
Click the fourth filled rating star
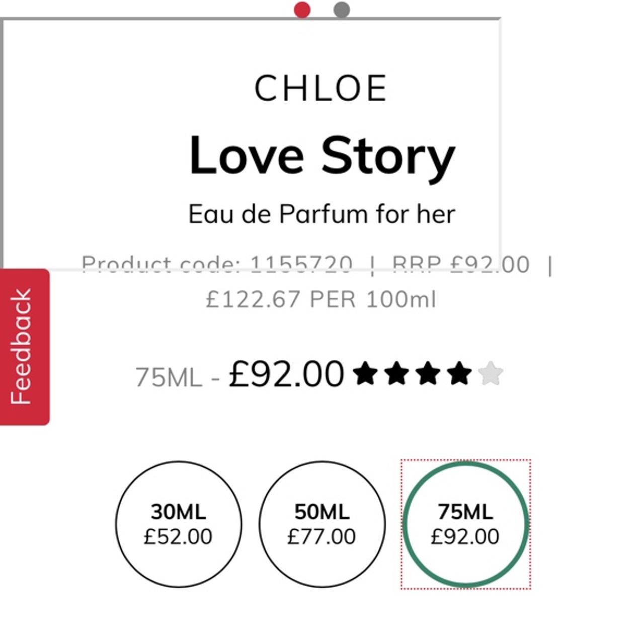(x=459, y=375)
